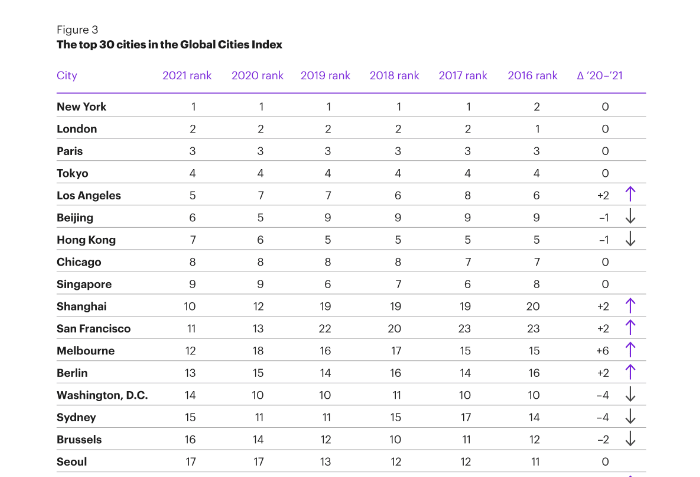The image size is (700, 477).
Task: Click the down arrow in Sydney row
Action: 630,416
